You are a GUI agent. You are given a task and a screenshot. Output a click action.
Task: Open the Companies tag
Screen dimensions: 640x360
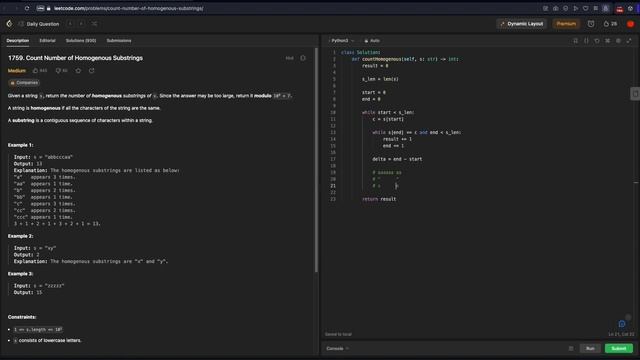pyautogui.click(x=24, y=83)
